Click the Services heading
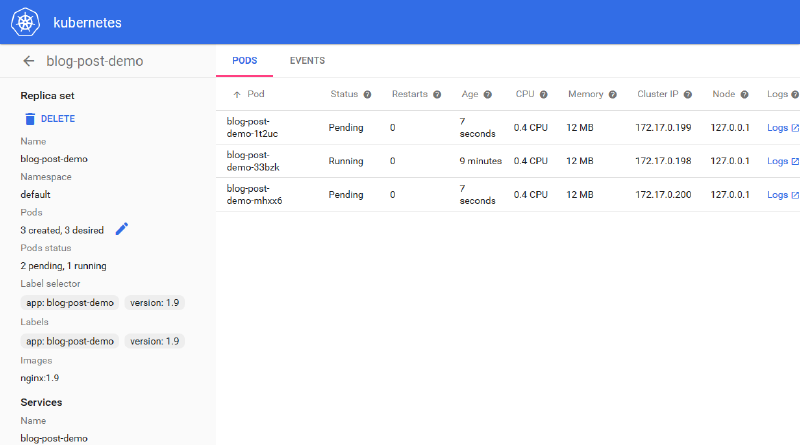 (41, 402)
